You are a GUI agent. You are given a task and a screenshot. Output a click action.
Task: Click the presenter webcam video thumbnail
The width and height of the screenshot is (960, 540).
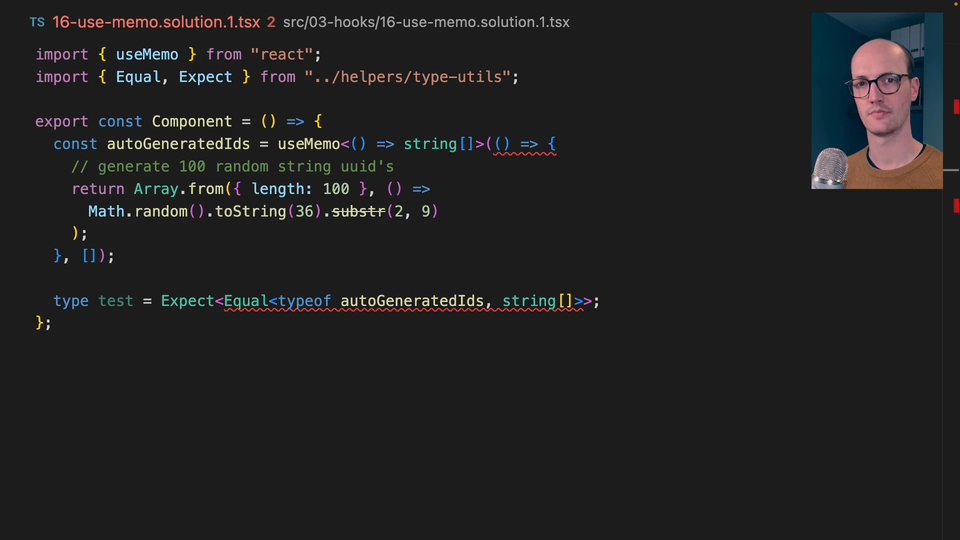point(876,100)
